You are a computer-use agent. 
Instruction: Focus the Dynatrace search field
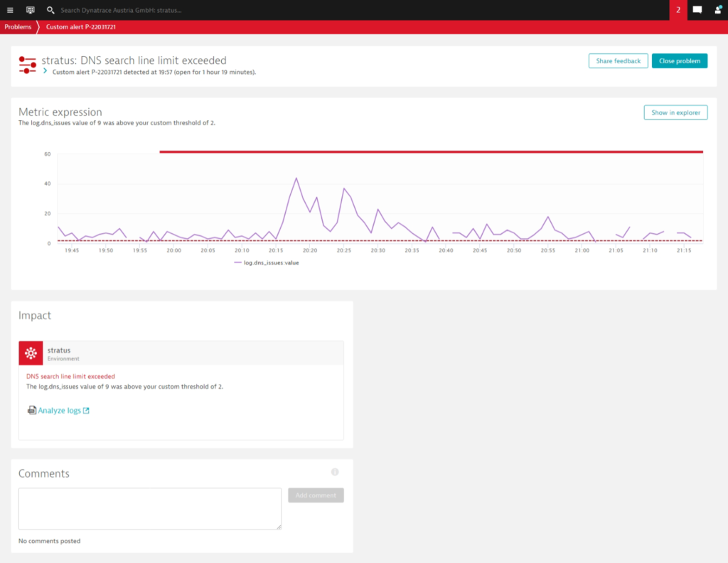(x=121, y=10)
